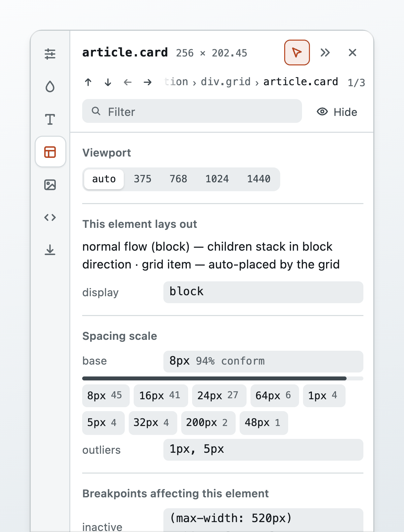404x532 pixels.
Task: Click the 1/3 match counter
Action: point(356,83)
